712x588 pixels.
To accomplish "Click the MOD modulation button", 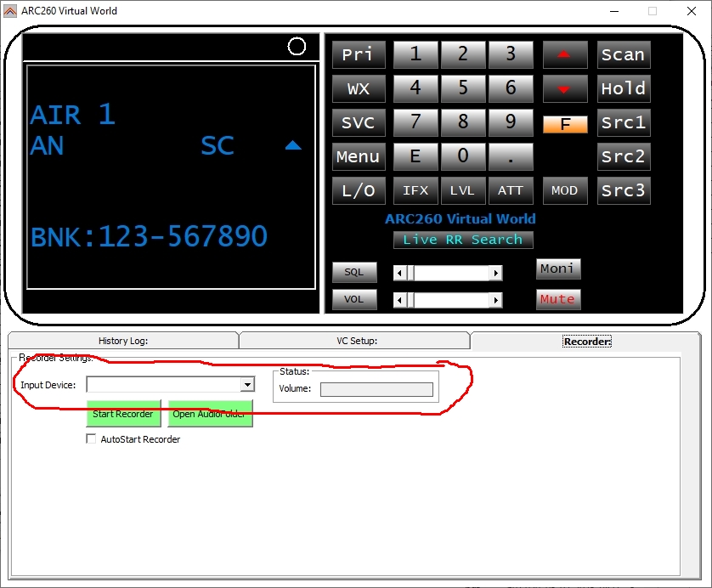I will click(x=565, y=190).
